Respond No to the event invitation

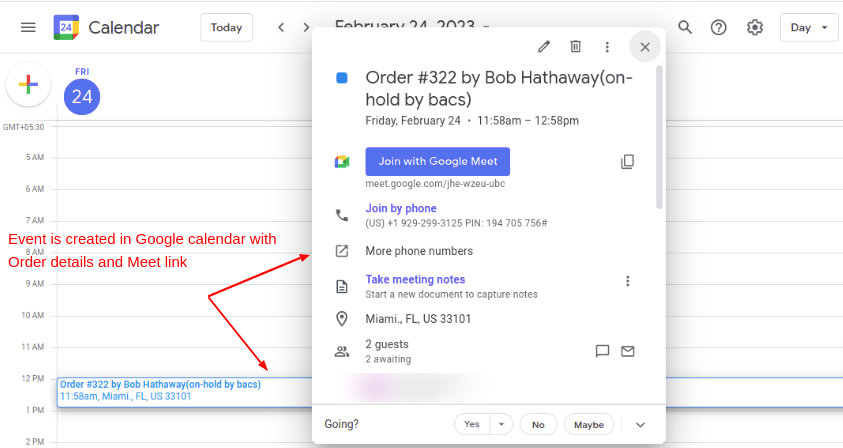538,424
